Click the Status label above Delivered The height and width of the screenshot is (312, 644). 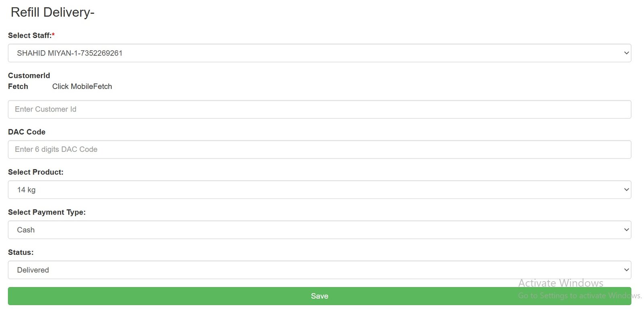click(21, 252)
